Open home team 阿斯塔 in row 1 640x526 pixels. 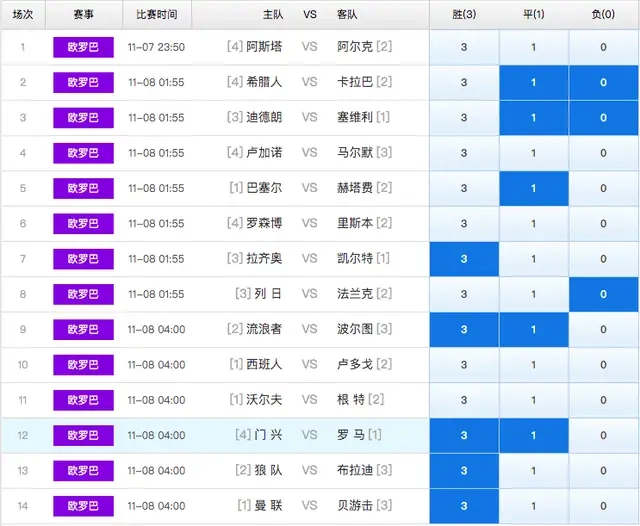(264, 47)
